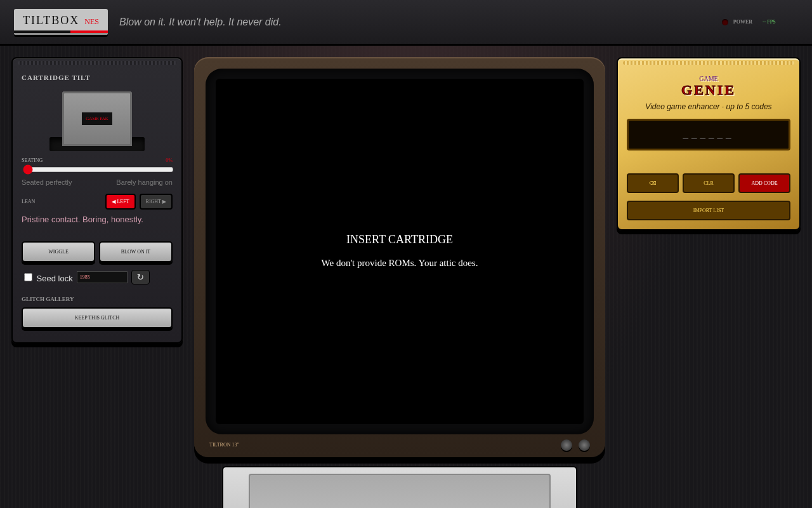Click the Blow On It button
Screen dimensions: 812x508
click(x=136, y=251)
